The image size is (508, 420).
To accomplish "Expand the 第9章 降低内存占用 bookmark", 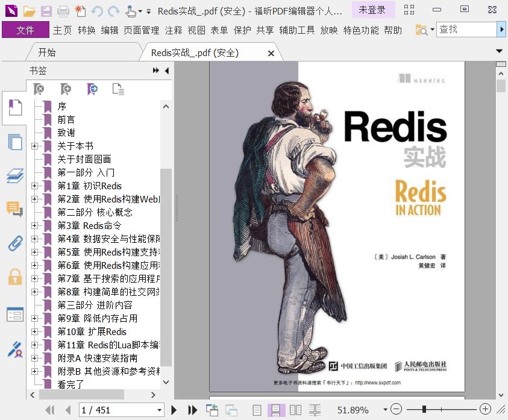I will click(35, 318).
